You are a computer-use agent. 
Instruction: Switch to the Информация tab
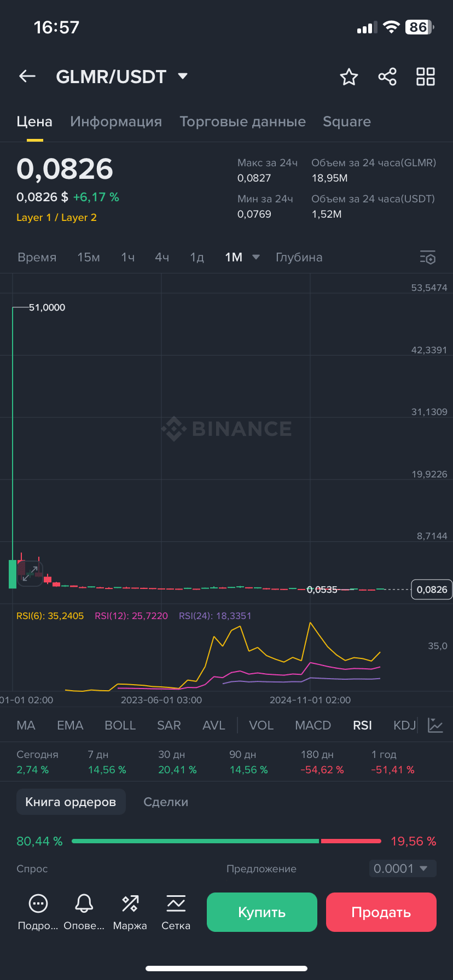pyautogui.click(x=116, y=121)
